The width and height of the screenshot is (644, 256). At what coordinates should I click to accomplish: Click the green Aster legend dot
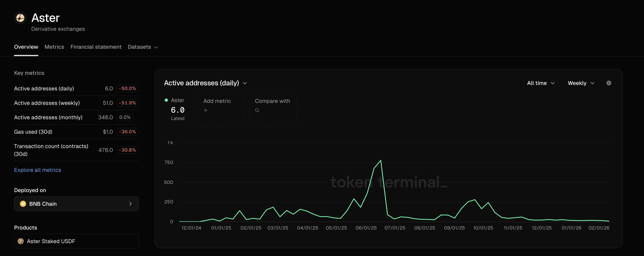point(166,100)
